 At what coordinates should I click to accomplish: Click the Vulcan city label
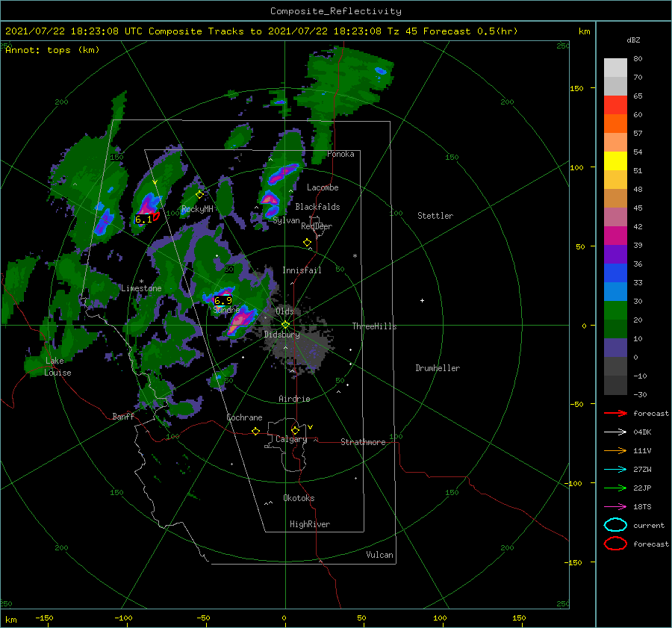pos(380,555)
